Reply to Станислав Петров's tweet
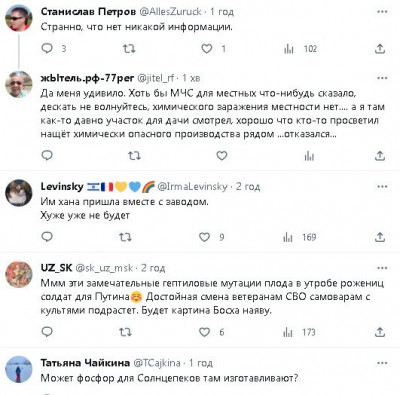 point(47,49)
